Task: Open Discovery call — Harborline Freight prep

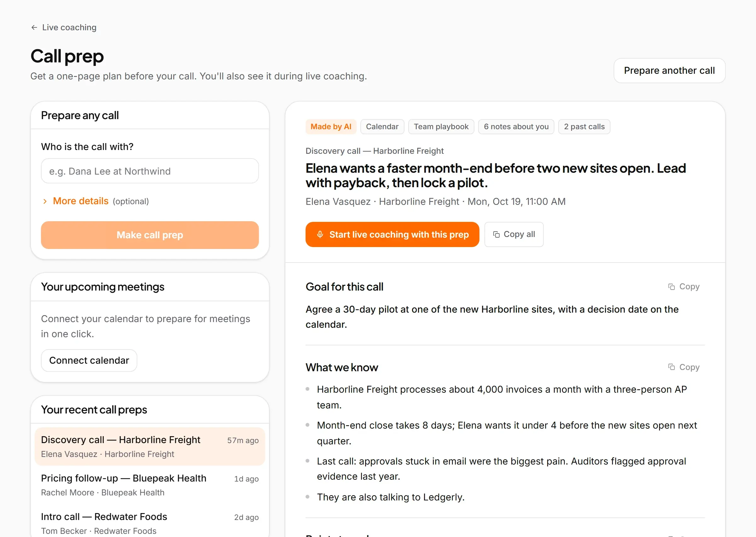Action: point(150,447)
